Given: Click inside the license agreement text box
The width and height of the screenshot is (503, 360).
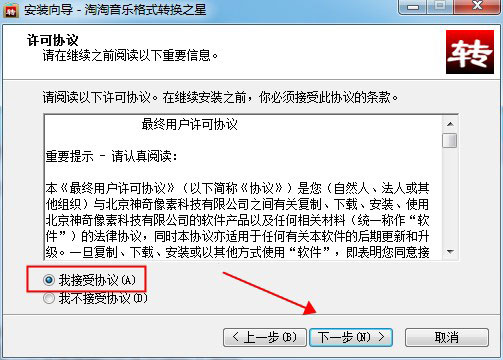Looking at the screenshot, I should (243, 187).
